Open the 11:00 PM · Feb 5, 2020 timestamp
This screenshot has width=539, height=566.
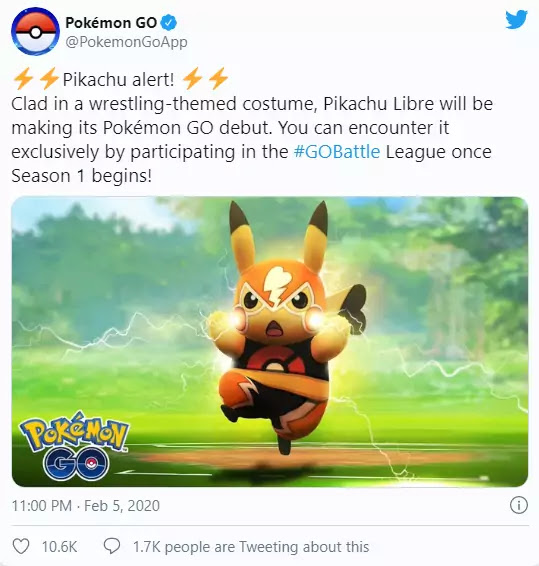86,505
